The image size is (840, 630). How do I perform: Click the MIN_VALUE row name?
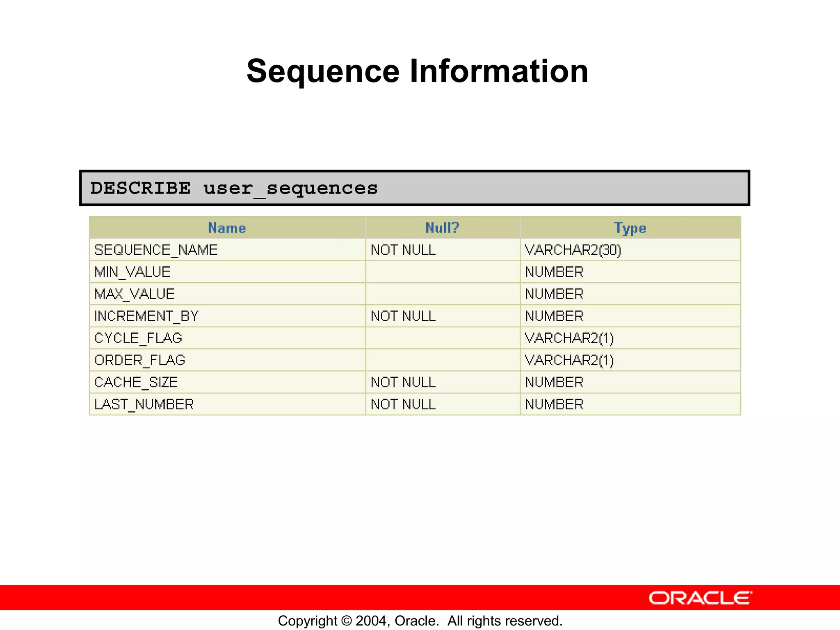(132, 272)
